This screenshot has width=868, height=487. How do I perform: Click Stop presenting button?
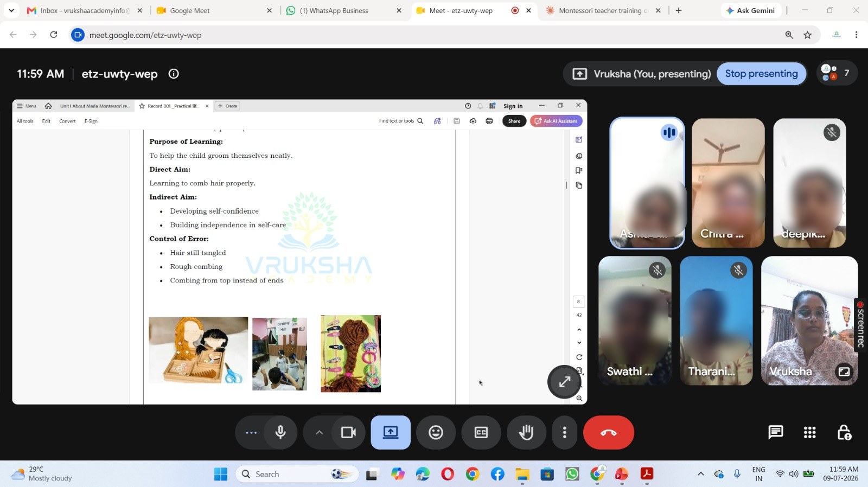[761, 74]
